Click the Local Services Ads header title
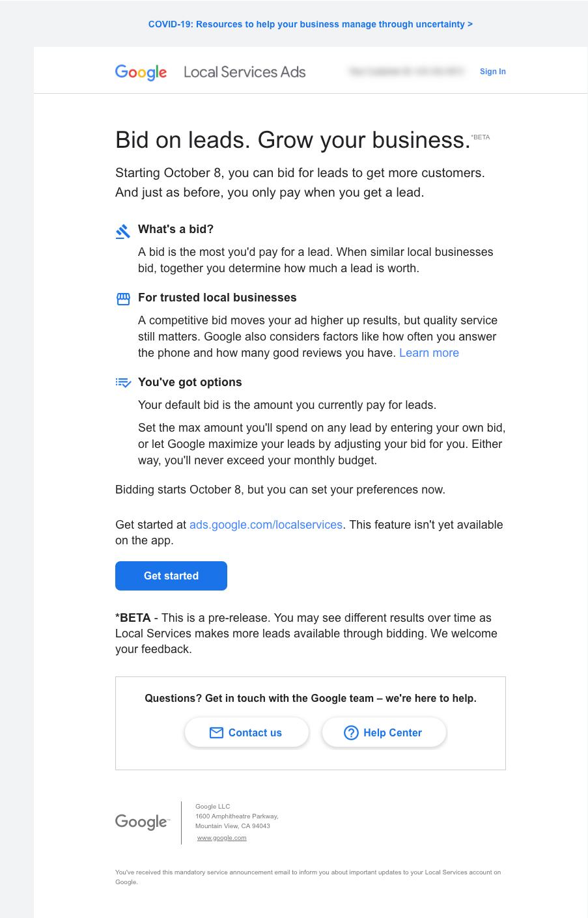Image resolution: width=588 pixels, height=918 pixels. 244,72
